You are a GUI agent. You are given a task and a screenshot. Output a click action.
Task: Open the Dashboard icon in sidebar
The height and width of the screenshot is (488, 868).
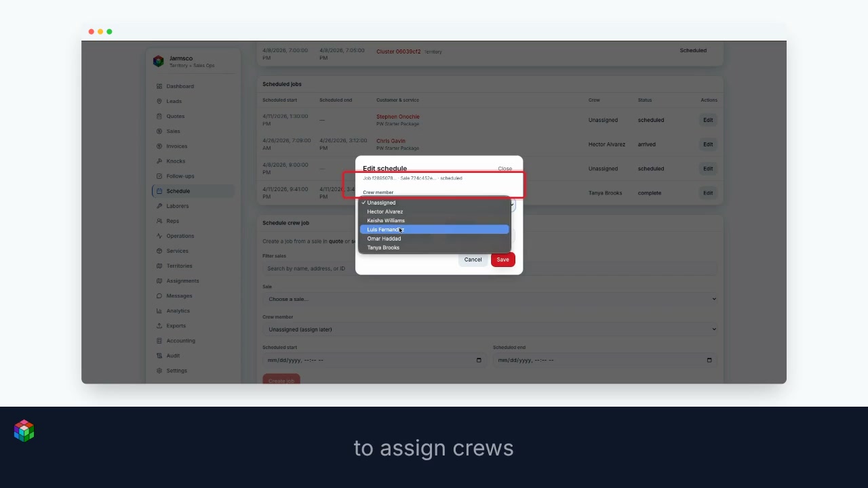159,86
